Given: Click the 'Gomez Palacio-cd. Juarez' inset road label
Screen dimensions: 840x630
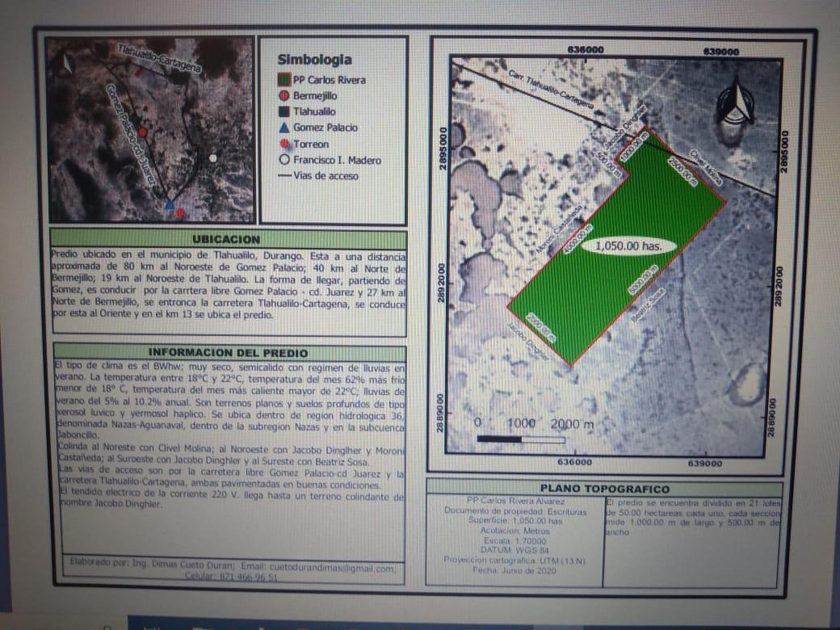Looking at the screenshot, I should (x=130, y=135).
